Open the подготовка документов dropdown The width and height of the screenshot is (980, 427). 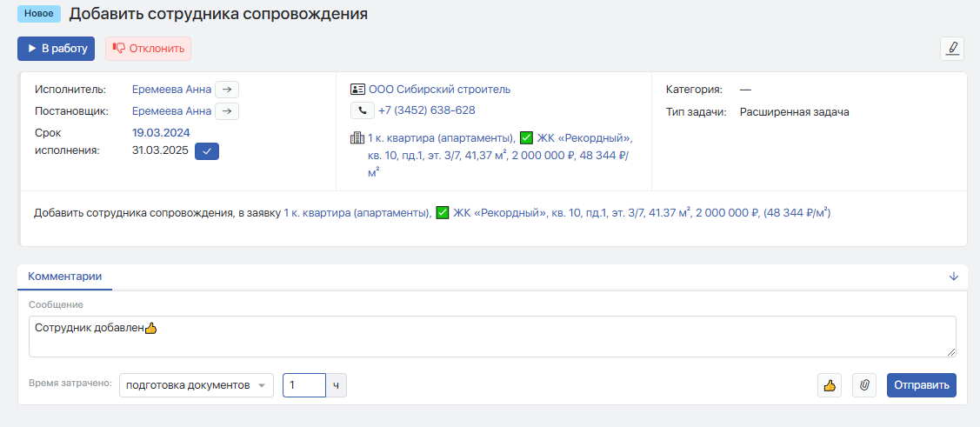point(196,385)
